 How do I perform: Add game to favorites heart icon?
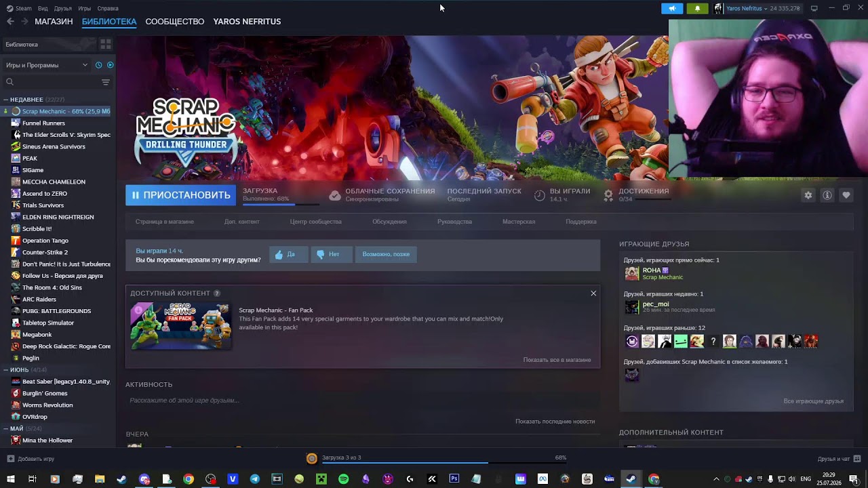[x=846, y=195]
